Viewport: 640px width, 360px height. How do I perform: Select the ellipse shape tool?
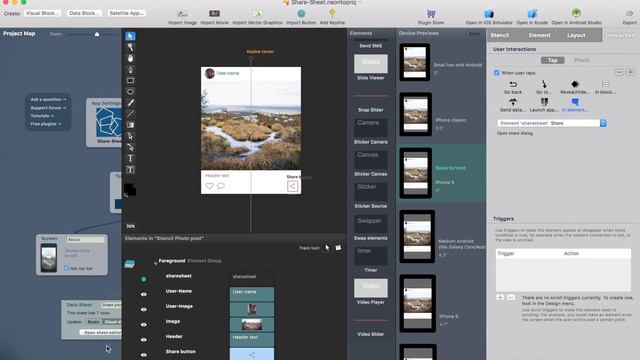tap(130, 92)
